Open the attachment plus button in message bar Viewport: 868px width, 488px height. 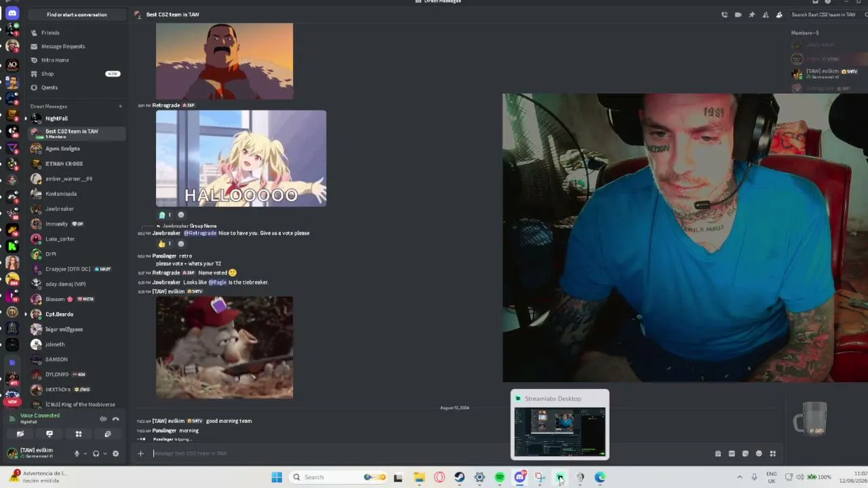click(x=140, y=453)
